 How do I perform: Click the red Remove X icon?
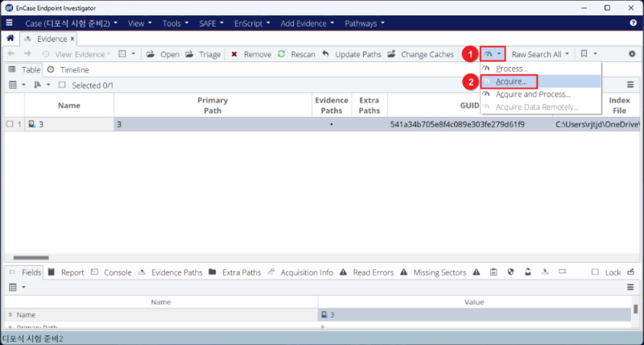234,54
